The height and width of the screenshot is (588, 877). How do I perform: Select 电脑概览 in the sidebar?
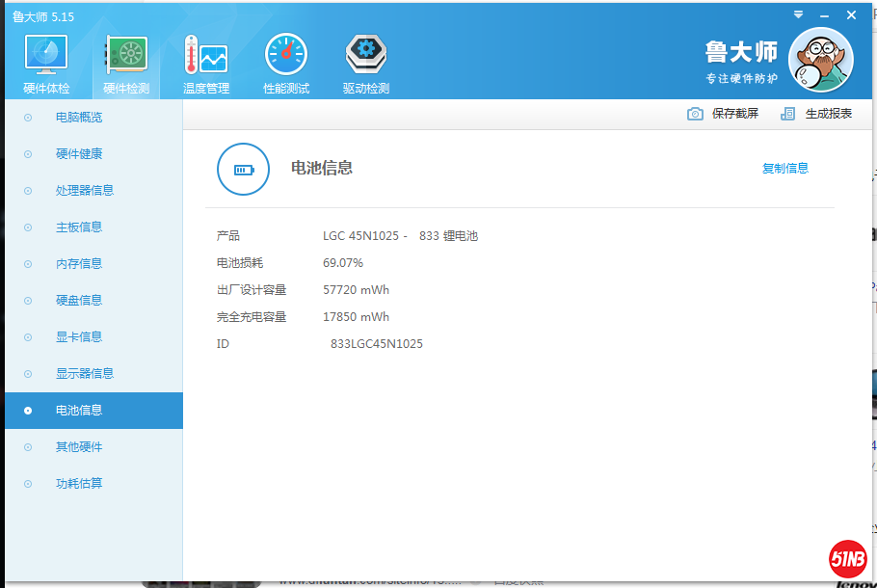click(x=79, y=118)
